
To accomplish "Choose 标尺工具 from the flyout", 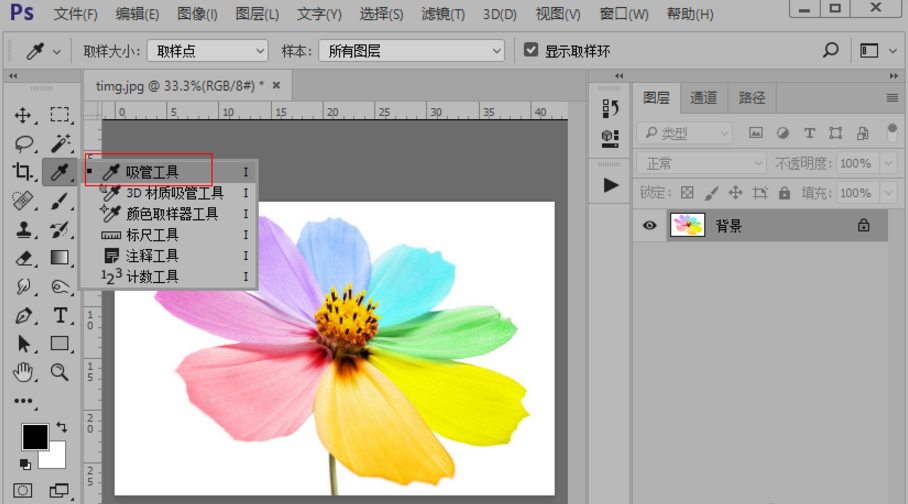I will point(152,235).
